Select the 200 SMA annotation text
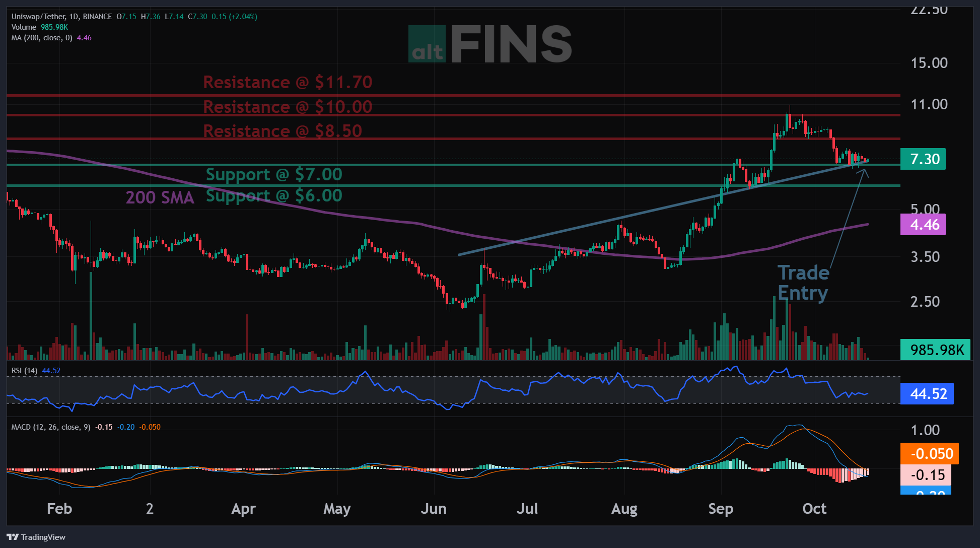980x548 pixels. click(x=160, y=197)
